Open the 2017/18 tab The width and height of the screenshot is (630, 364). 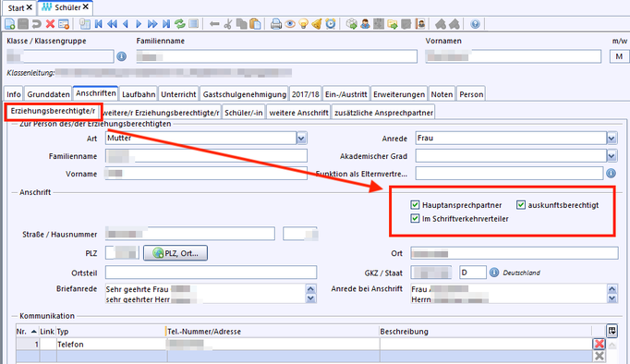tap(306, 94)
